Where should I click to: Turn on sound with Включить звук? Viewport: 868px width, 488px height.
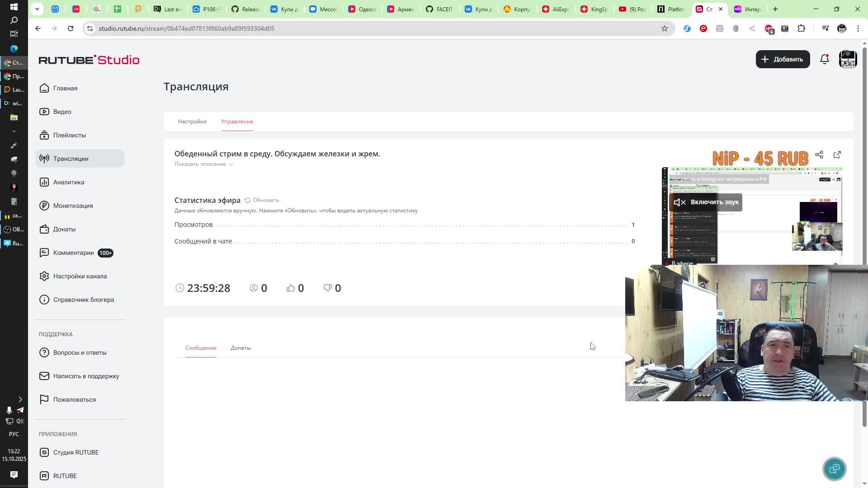[x=706, y=202]
